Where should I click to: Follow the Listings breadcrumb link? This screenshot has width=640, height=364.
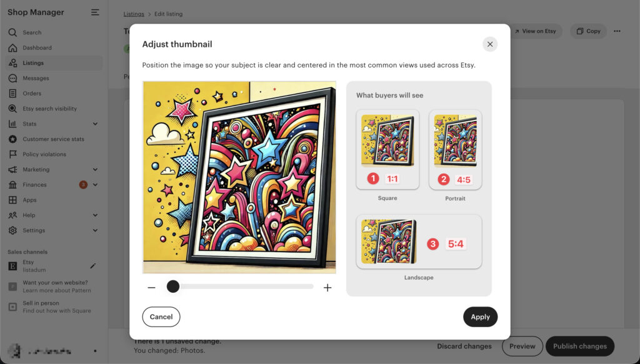pos(134,14)
